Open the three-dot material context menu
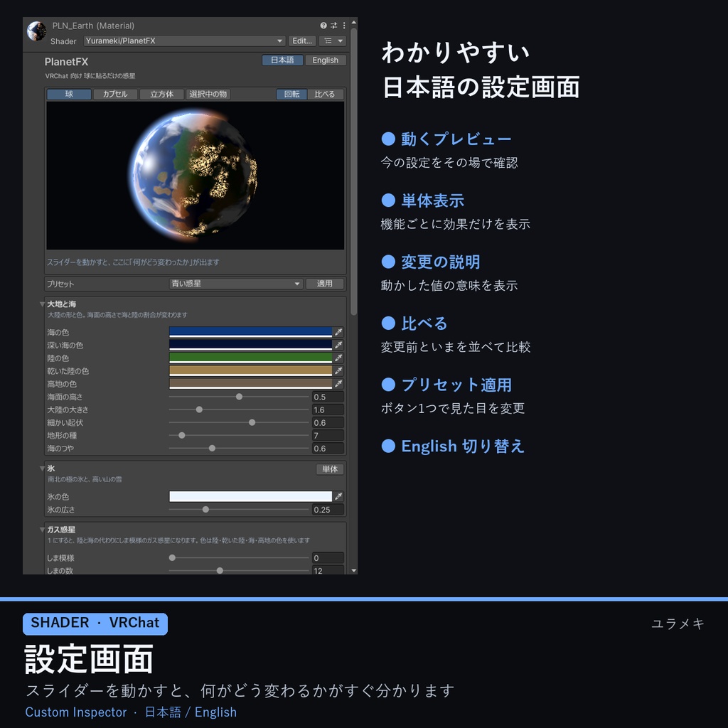 pyautogui.click(x=344, y=26)
